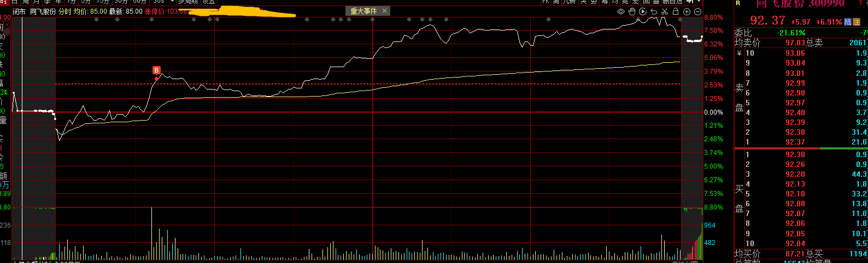Expand the dropdown arrow at toolbar right end

point(698,2)
